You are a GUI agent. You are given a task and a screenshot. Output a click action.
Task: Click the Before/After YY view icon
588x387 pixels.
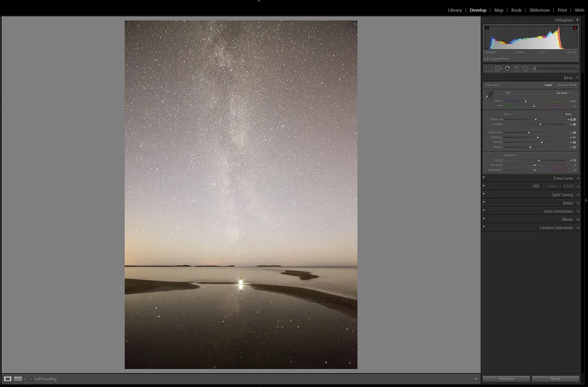click(x=18, y=379)
